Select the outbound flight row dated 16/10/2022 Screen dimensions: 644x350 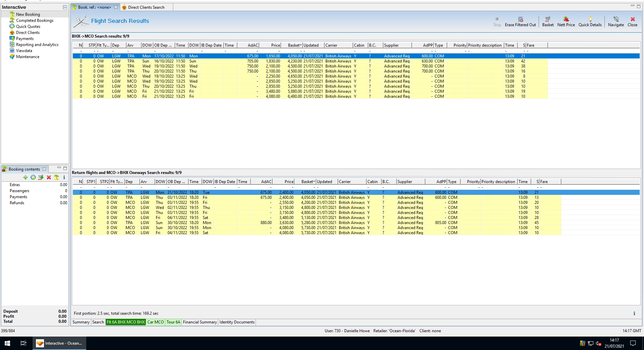point(310,61)
